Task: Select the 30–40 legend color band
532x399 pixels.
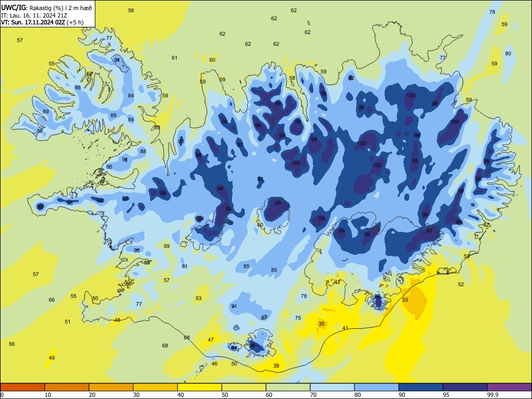Action: (x=155, y=387)
